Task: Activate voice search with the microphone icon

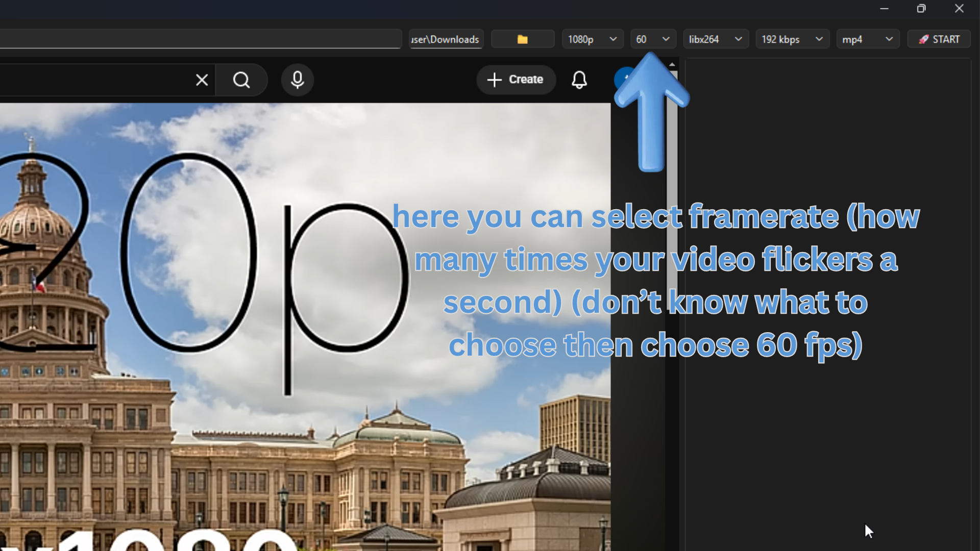Action: point(297,80)
